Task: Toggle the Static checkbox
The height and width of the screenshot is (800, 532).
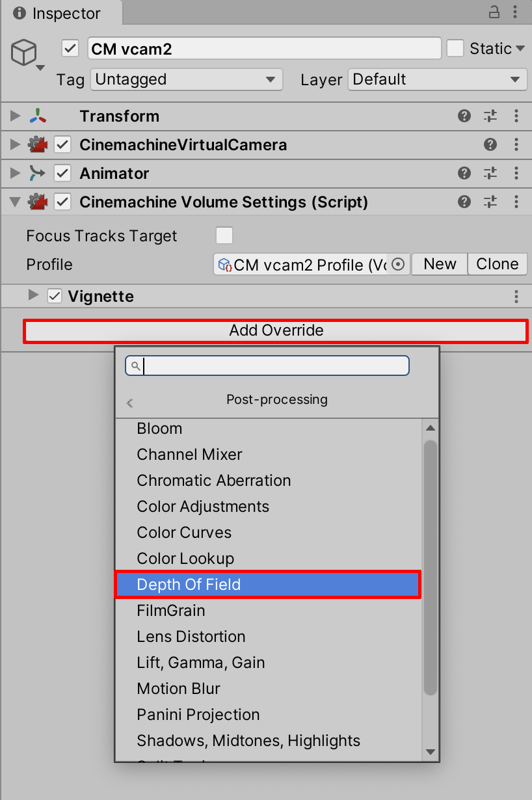Action: (x=455, y=48)
